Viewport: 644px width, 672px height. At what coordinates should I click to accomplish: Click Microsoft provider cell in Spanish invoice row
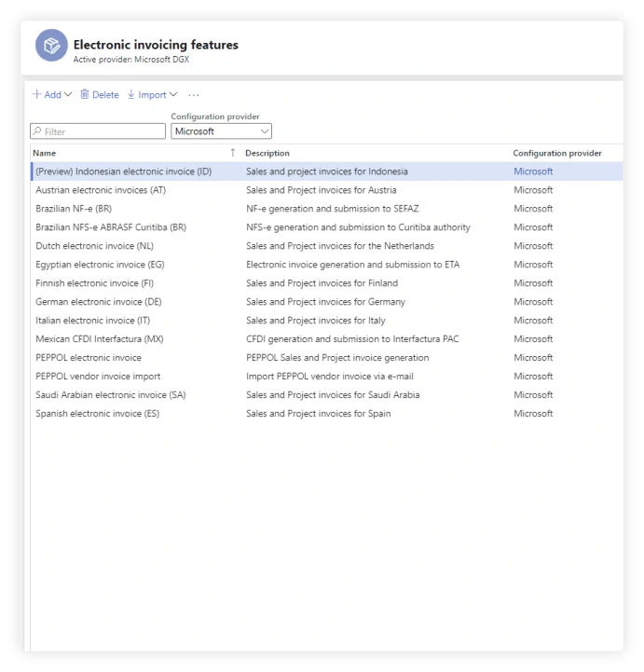(x=533, y=414)
